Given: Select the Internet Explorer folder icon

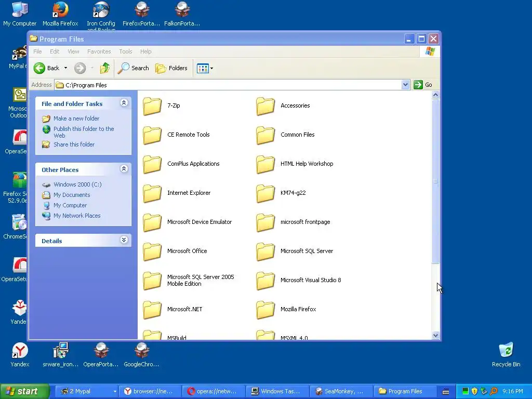Looking at the screenshot, I should [152, 193].
